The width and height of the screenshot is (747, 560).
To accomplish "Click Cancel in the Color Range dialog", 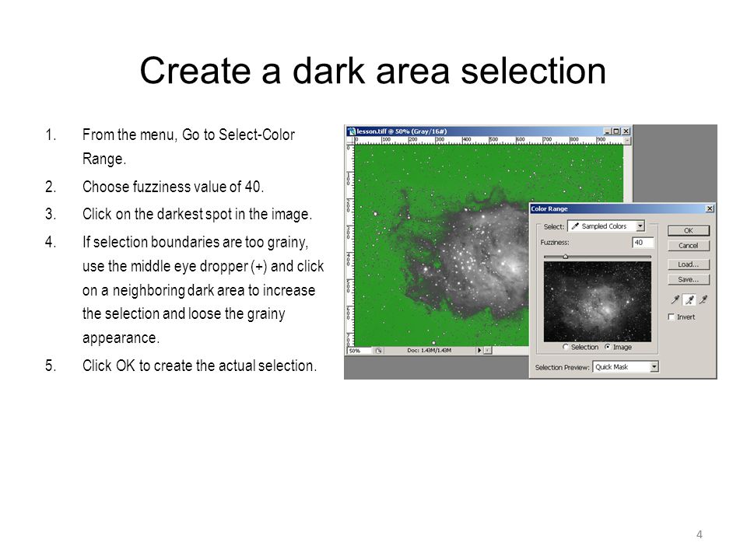I will click(689, 246).
